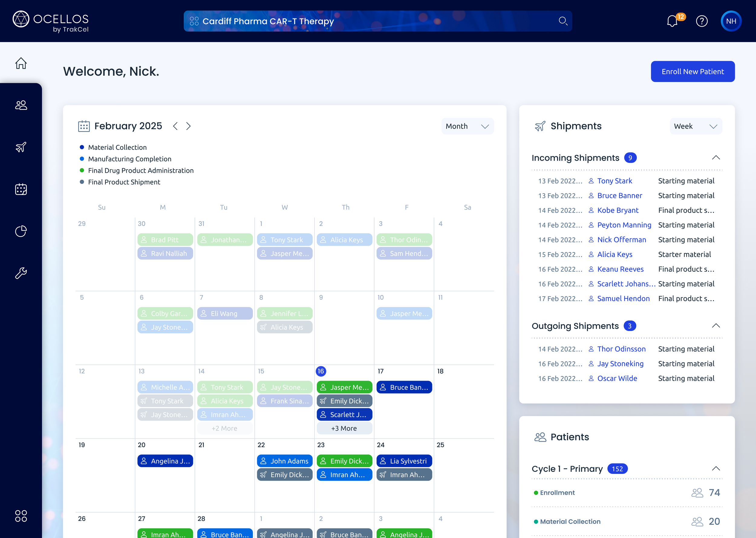
Task: Open the Calendar sidebar icon
Action: (21, 189)
